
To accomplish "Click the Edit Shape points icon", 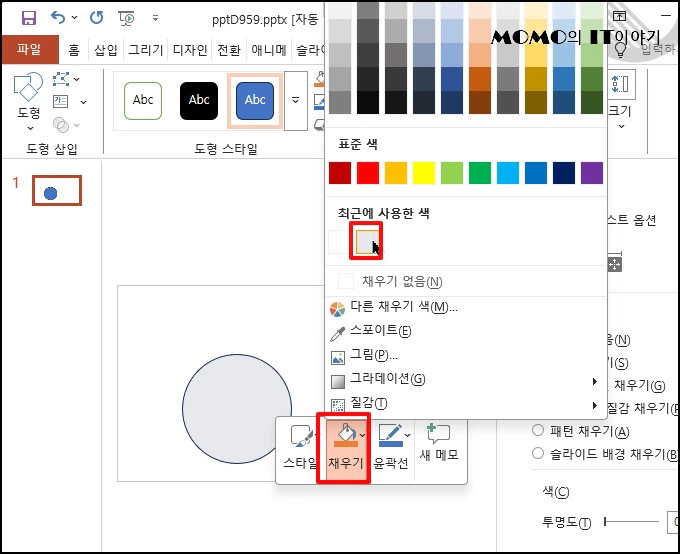I will [61, 79].
